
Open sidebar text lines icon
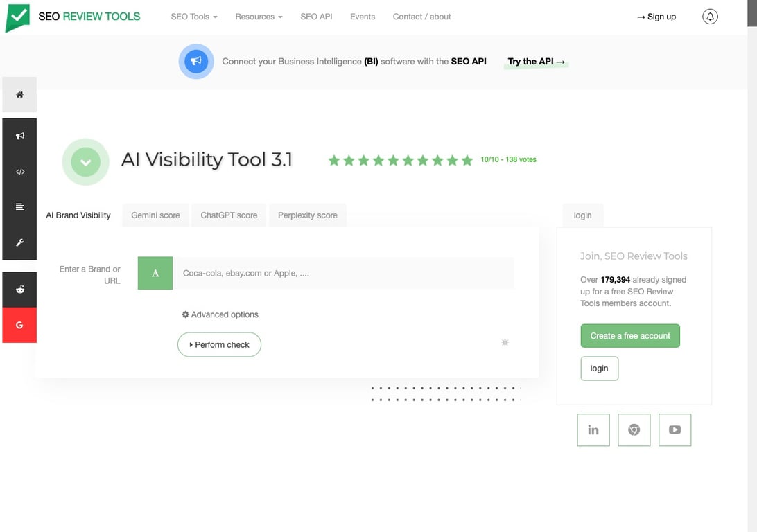[19, 207]
